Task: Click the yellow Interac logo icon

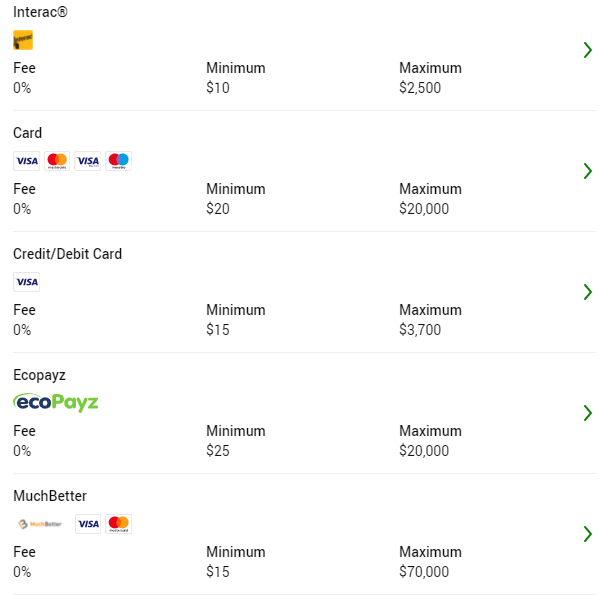Action: click(x=23, y=40)
